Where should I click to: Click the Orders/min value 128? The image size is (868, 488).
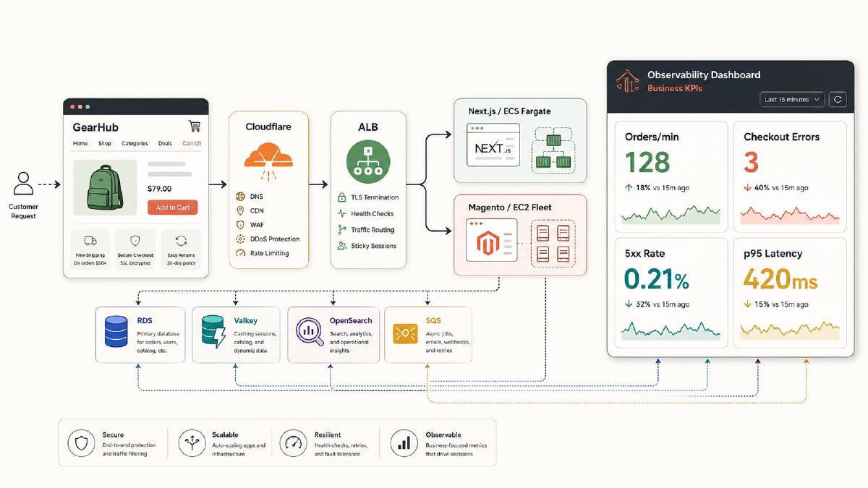click(647, 163)
